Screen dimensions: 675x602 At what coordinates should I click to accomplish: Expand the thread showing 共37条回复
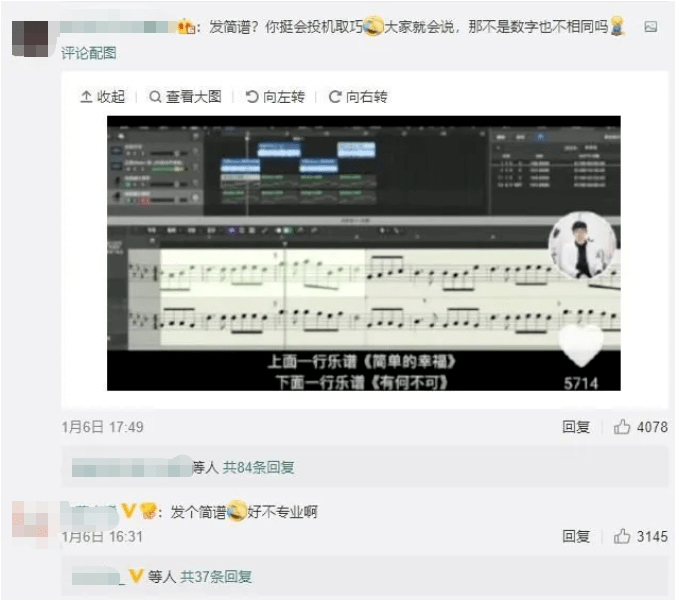216,576
